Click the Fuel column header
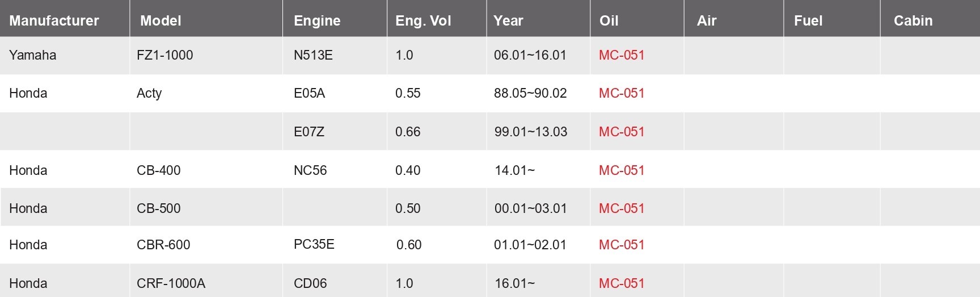980x297 pixels. tap(808, 20)
